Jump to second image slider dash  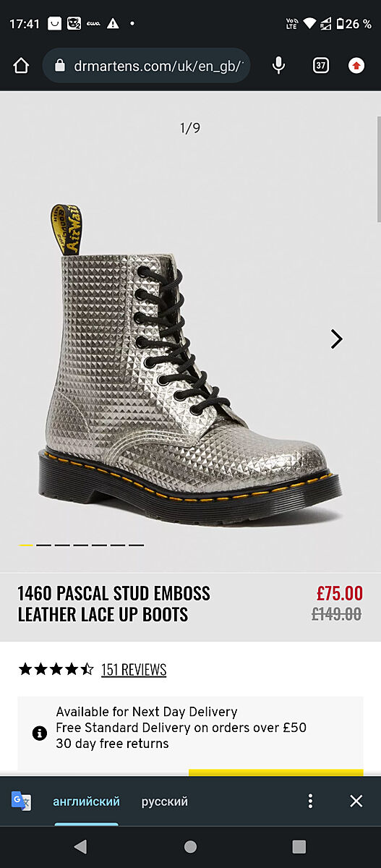(x=44, y=545)
